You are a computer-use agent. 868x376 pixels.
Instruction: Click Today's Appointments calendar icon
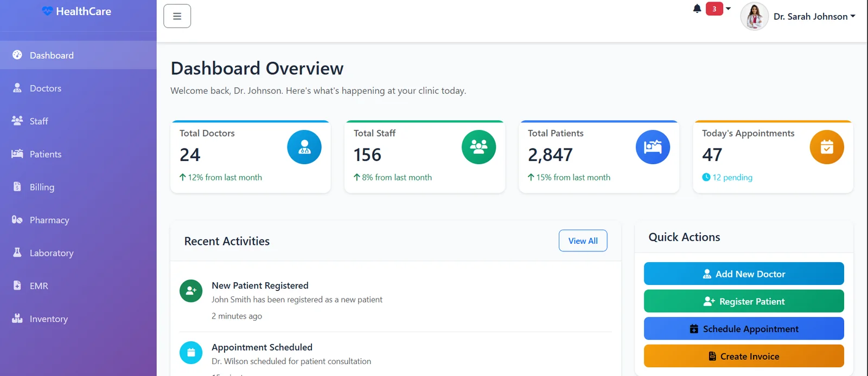pyautogui.click(x=827, y=147)
